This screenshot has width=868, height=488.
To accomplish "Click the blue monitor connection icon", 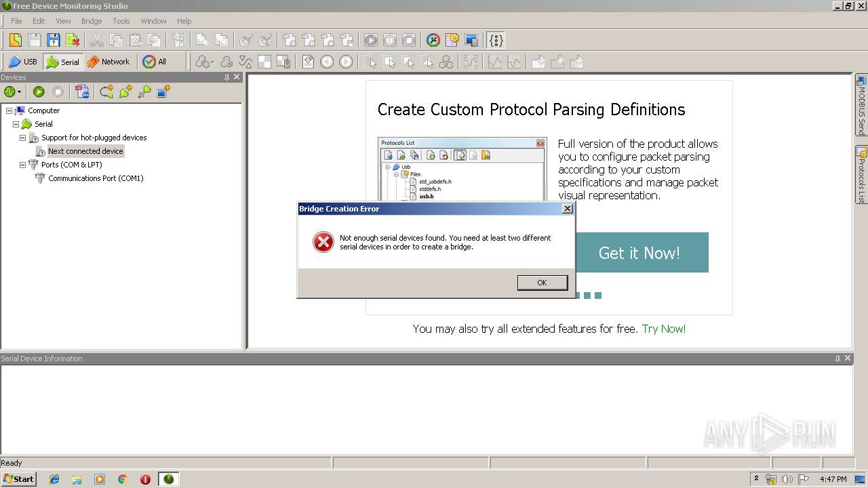I will click(x=471, y=40).
